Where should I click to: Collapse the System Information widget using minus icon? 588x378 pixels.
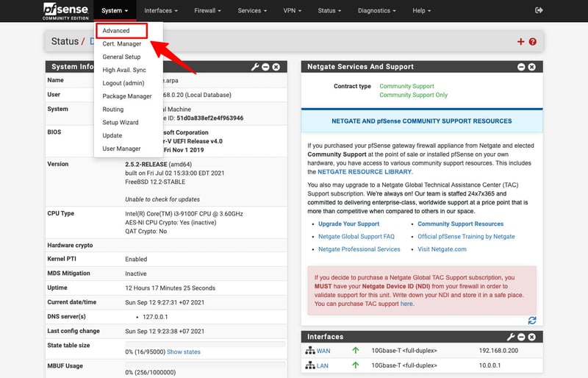coord(265,67)
